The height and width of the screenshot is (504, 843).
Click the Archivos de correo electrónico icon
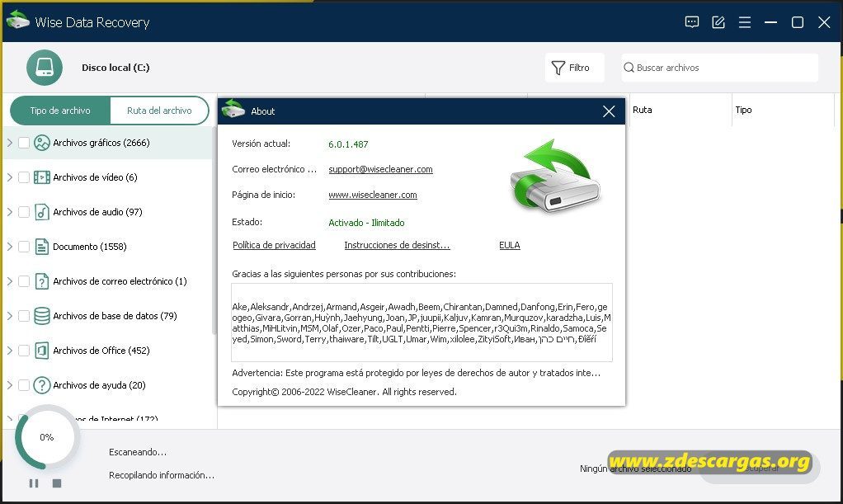(42, 281)
